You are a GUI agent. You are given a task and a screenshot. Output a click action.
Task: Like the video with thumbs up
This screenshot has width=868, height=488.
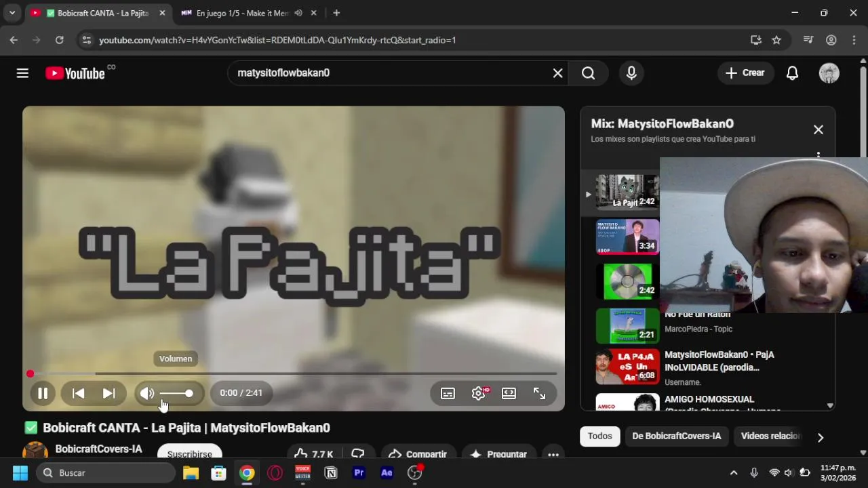[313, 453]
